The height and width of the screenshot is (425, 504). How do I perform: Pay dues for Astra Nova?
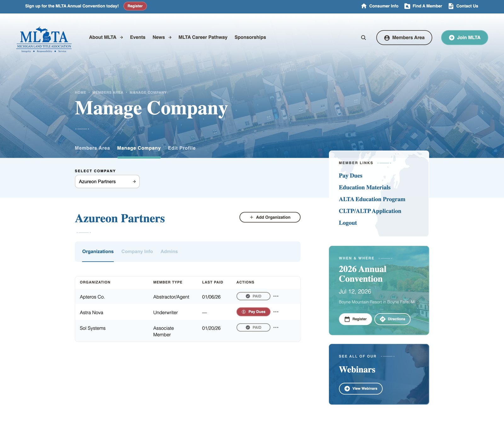point(254,312)
